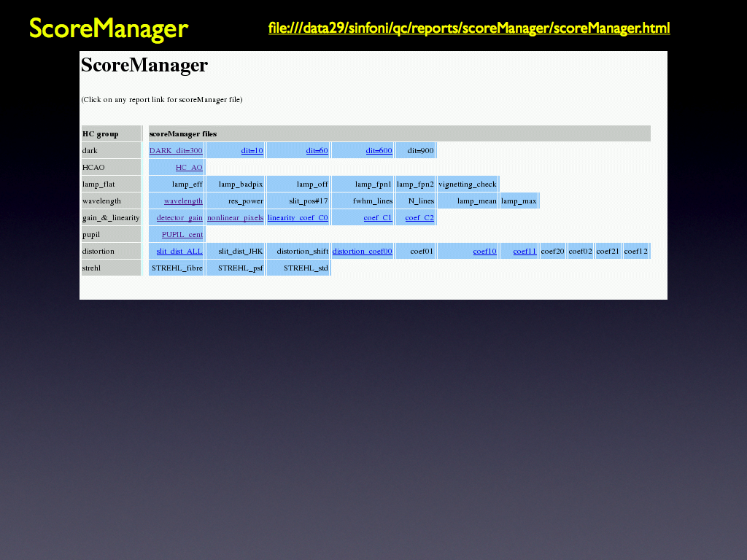This screenshot has width=747, height=560.
Task: Open the distortion_coef00 link
Action: coord(363,252)
